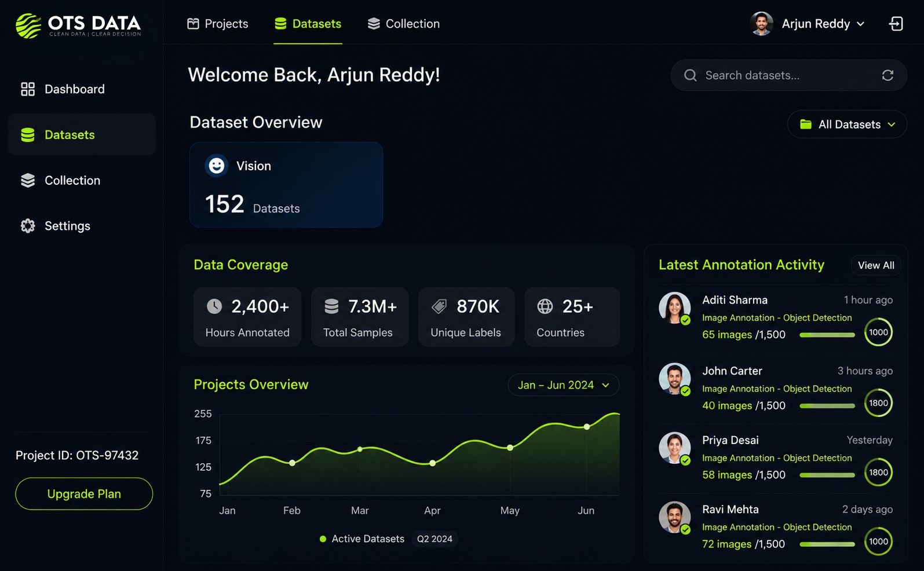Click the Settings gear icon in the sidebar
This screenshot has height=571, width=924.
click(28, 226)
